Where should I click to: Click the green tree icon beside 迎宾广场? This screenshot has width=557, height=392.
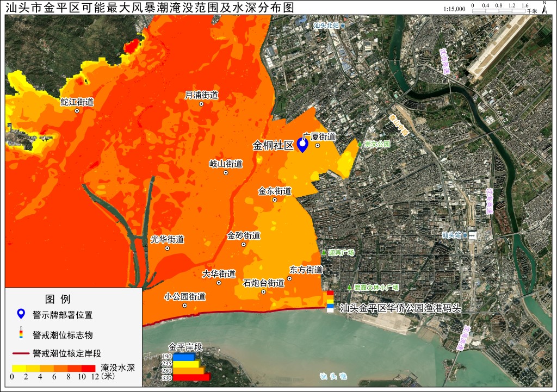[x=324, y=252]
